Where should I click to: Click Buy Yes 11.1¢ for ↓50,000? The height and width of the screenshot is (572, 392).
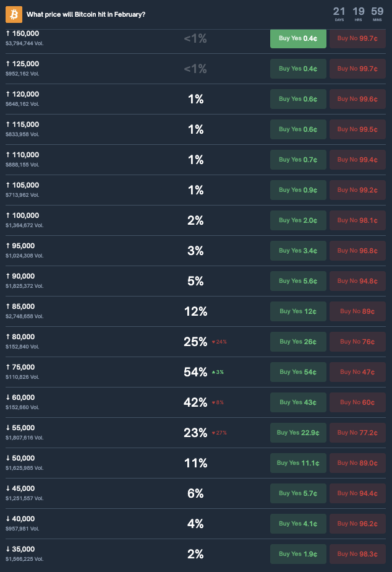click(297, 463)
